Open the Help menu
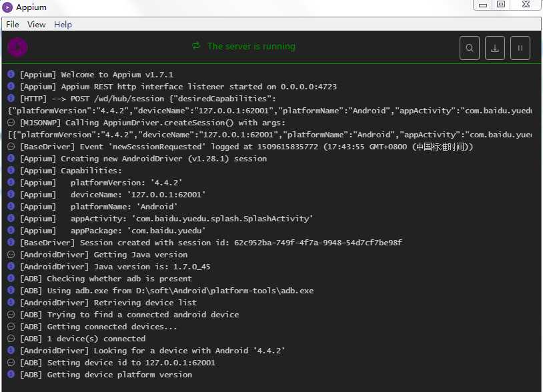 (63, 25)
